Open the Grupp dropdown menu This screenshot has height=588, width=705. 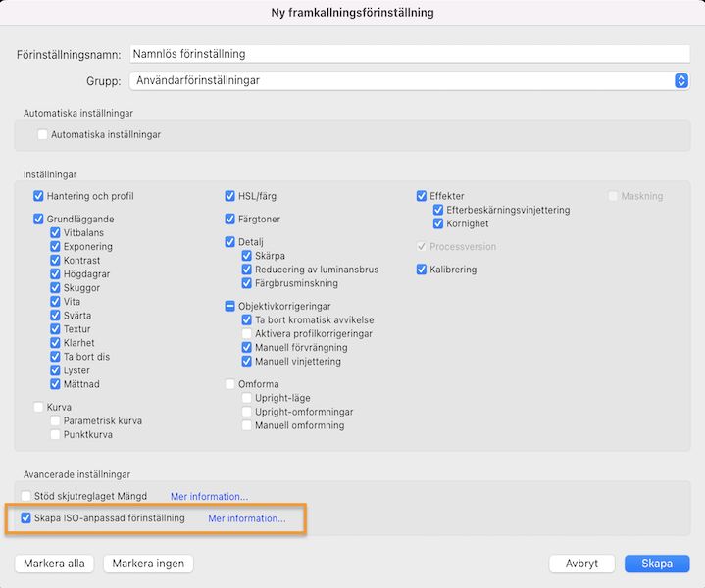(409, 80)
